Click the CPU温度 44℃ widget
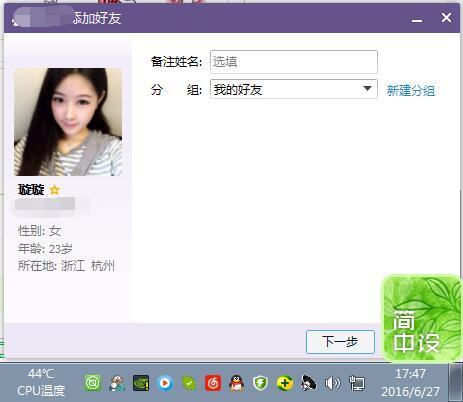The width and height of the screenshot is (463, 402). (41, 383)
